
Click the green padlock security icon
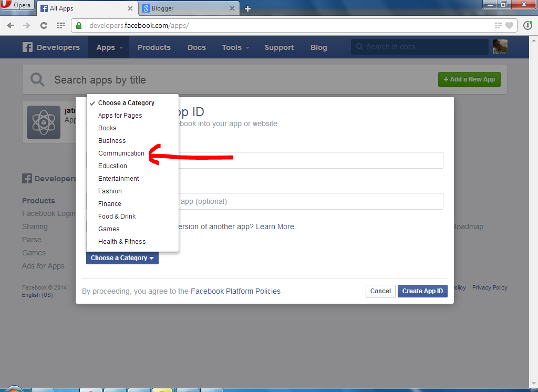[x=79, y=25]
